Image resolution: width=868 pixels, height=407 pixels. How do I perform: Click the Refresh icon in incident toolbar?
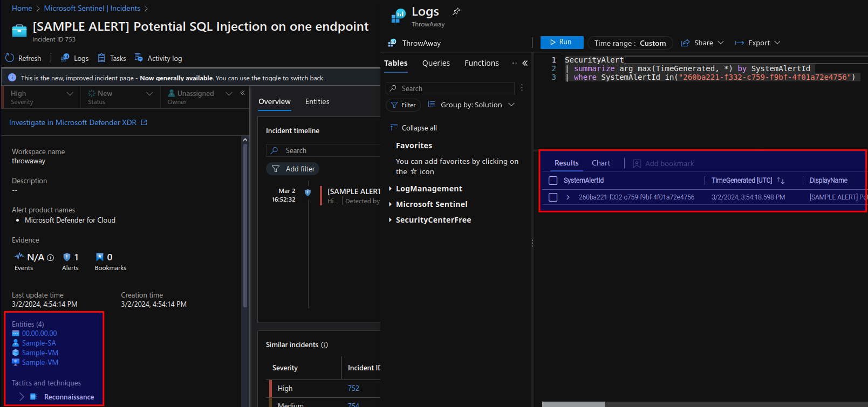(x=10, y=58)
